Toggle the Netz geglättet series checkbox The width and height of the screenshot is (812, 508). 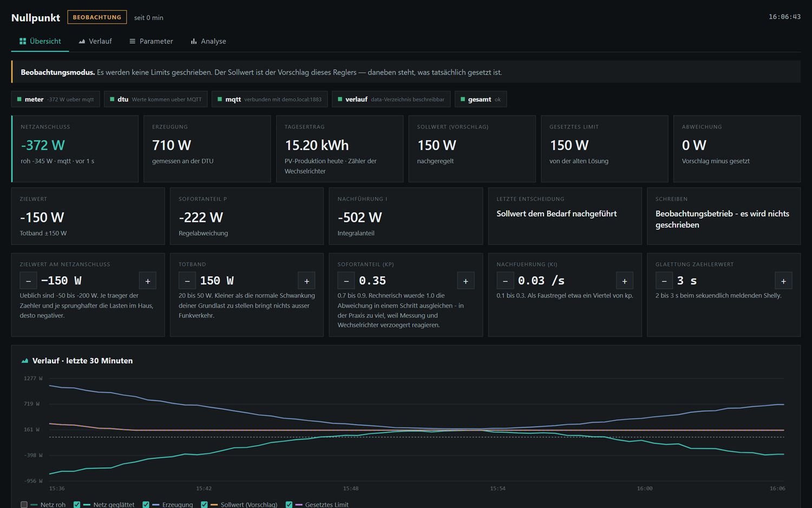click(x=77, y=504)
